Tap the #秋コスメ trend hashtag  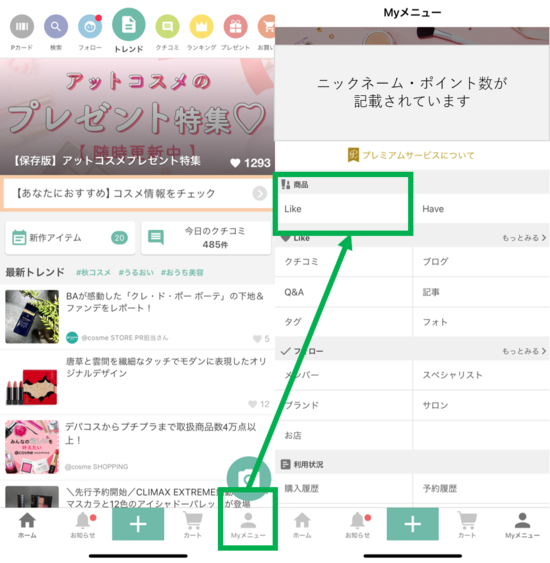93,273
